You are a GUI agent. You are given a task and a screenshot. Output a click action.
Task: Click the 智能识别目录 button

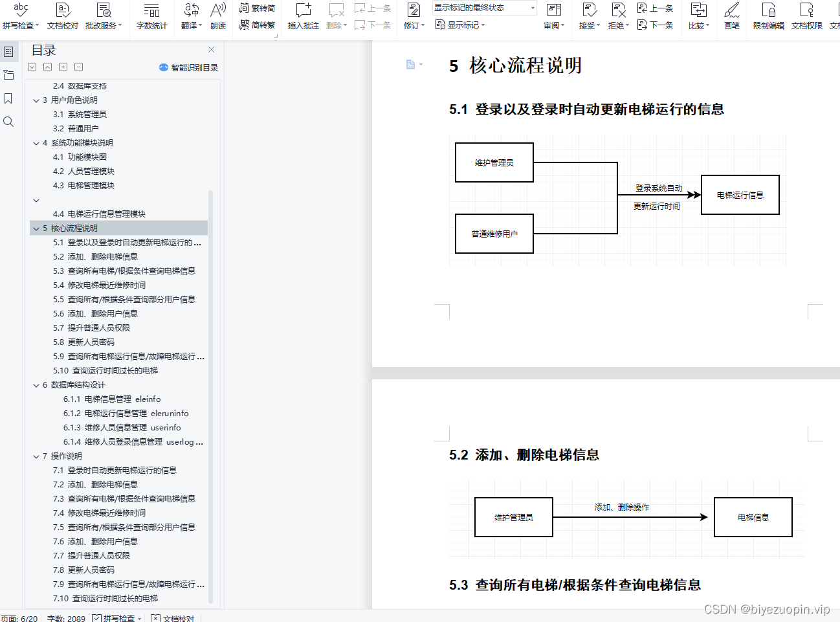pyautogui.click(x=191, y=67)
